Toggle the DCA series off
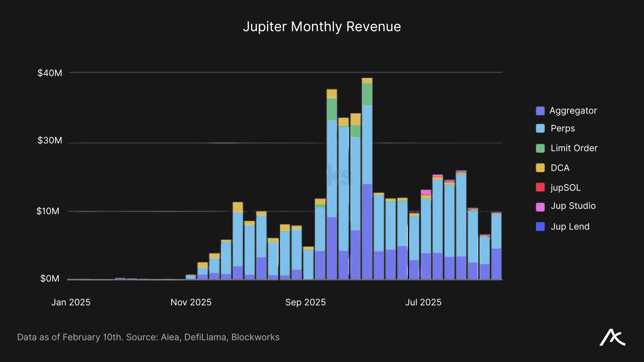 click(559, 168)
